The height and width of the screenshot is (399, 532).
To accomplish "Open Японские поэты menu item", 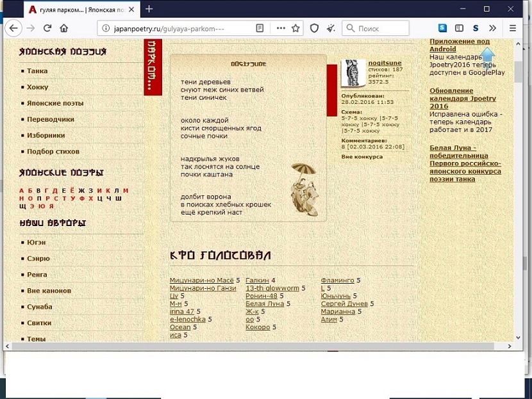I will 55,103.
